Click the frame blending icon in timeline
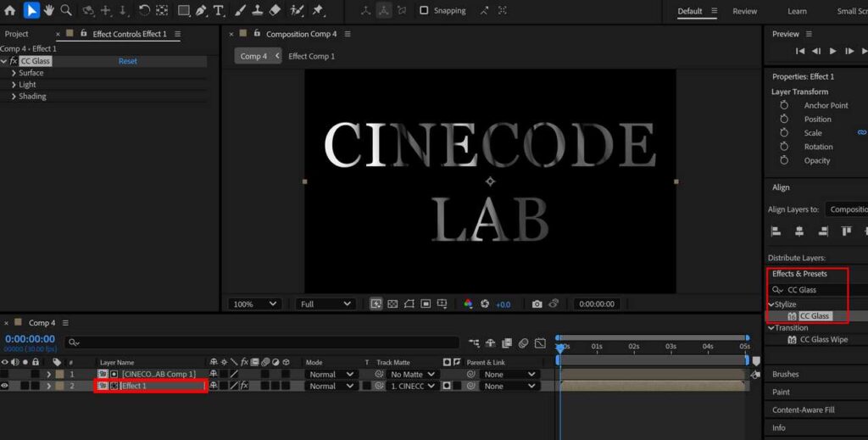The height and width of the screenshot is (440, 868). point(507,343)
